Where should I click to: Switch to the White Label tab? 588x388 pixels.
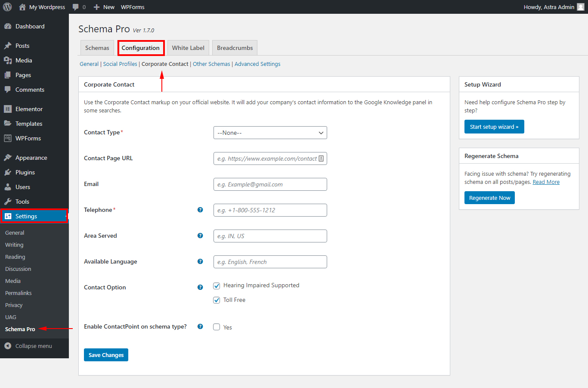[x=188, y=47]
